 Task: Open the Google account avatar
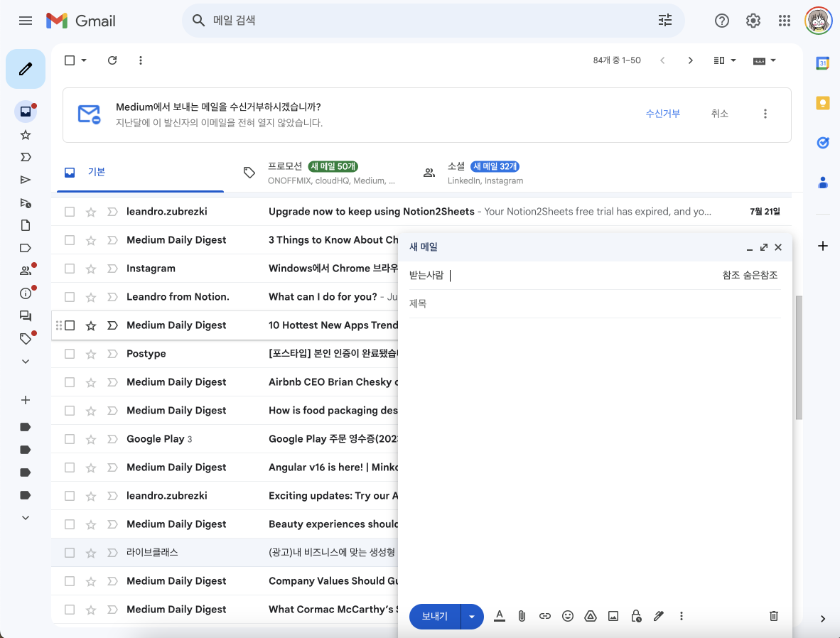point(818,21)
